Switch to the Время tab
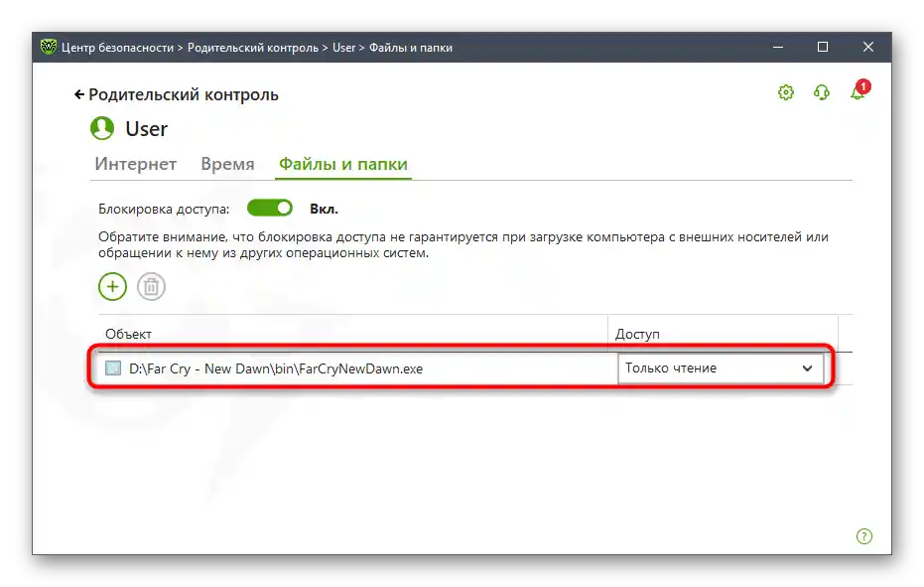The height and width of the screenshot is (587, 924). (x=227, y=164)
